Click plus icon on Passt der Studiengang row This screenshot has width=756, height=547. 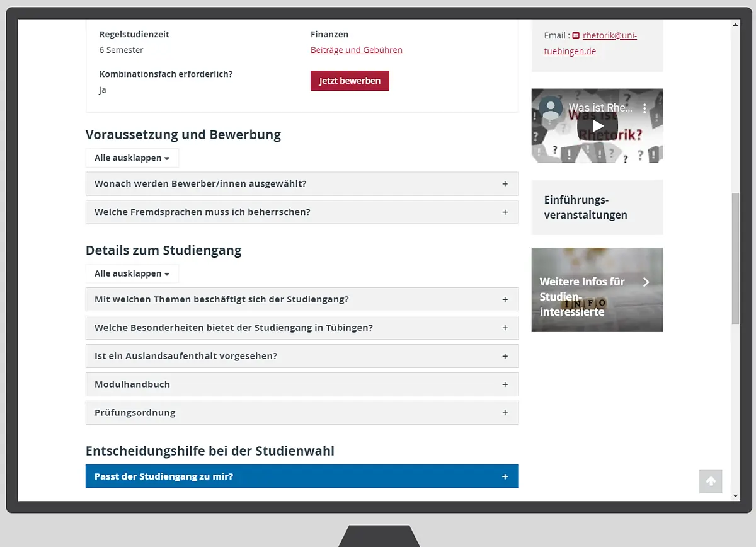coord(505,476)
